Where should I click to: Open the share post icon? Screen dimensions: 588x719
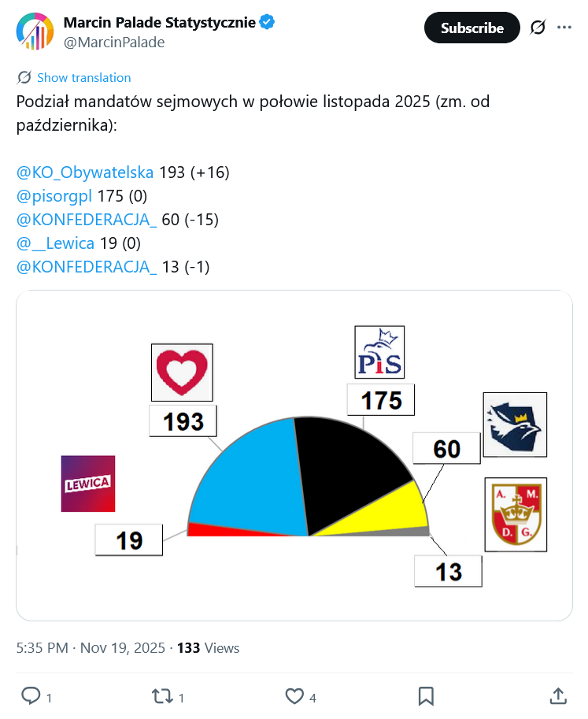click(557, 696)
